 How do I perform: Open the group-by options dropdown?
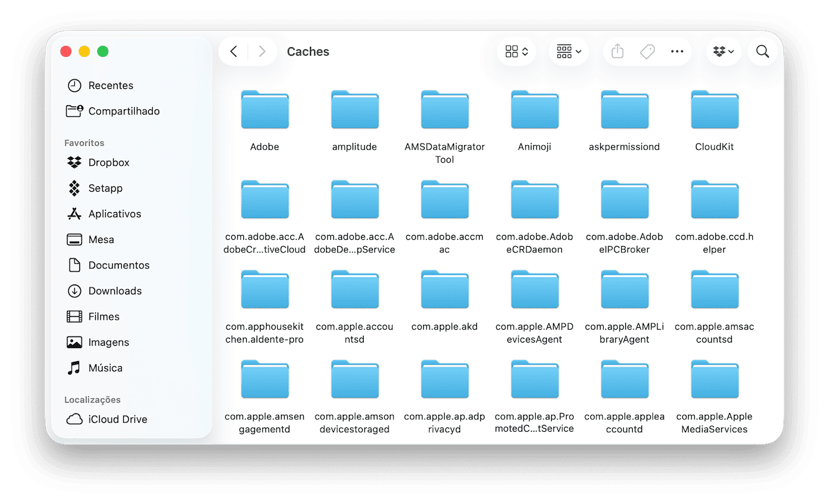(569, 51)
